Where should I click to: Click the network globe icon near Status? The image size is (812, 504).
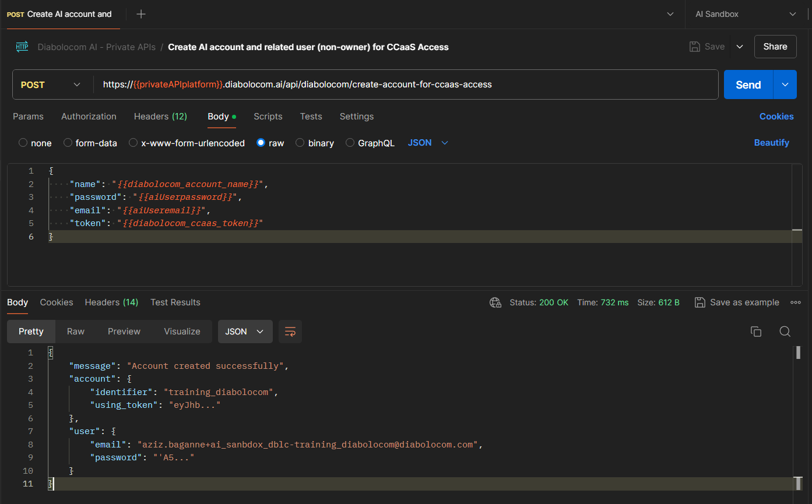495,302
